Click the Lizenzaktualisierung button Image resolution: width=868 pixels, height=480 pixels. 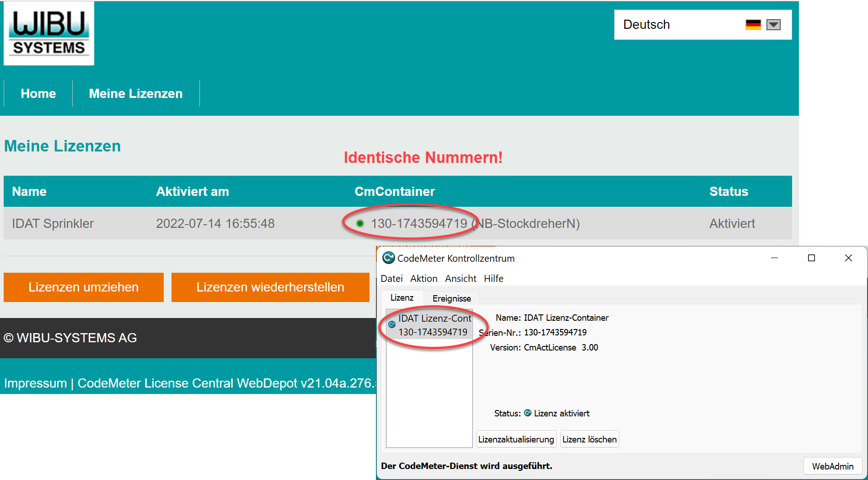click(516, 439)
